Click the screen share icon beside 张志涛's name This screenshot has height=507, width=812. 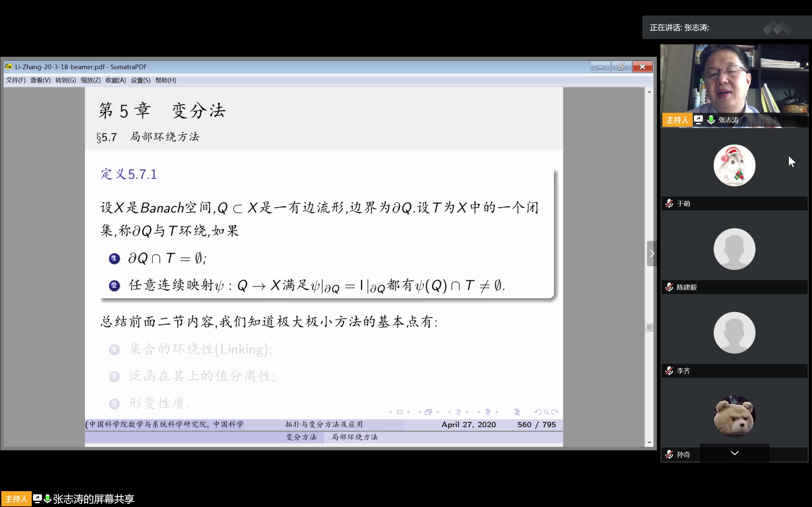698,120
